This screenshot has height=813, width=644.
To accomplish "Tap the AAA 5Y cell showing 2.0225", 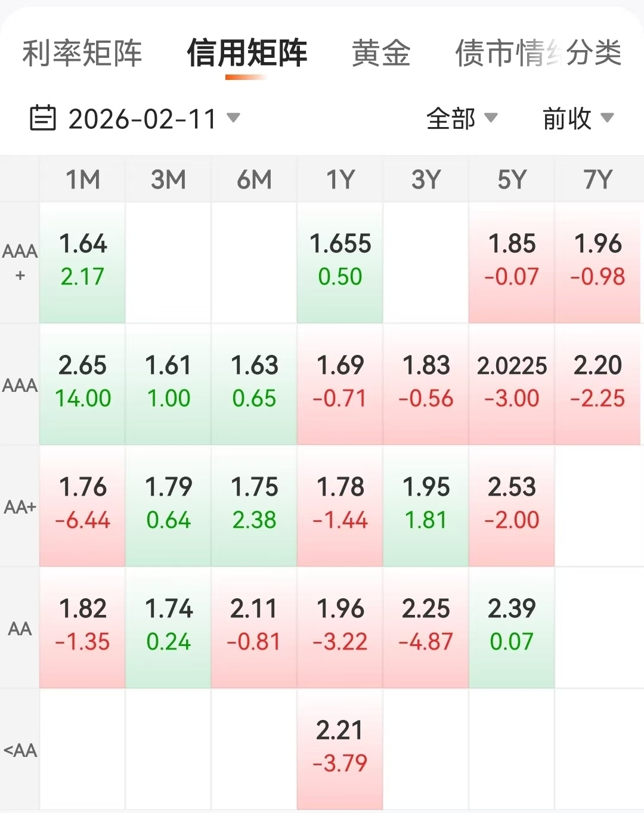I will point(512,382).
